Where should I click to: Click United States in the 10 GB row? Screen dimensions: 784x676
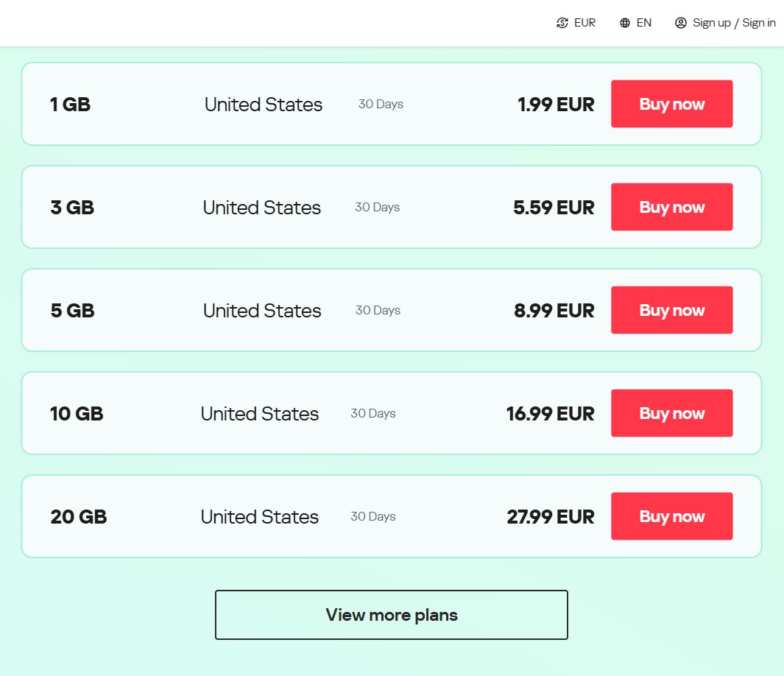[x=259, y=414]
